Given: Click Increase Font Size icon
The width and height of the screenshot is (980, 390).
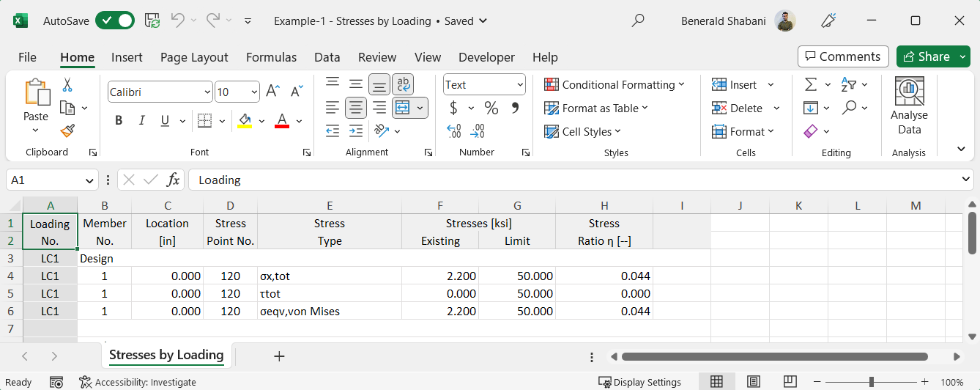Looking at the screenshot, I should coord(272,92).
